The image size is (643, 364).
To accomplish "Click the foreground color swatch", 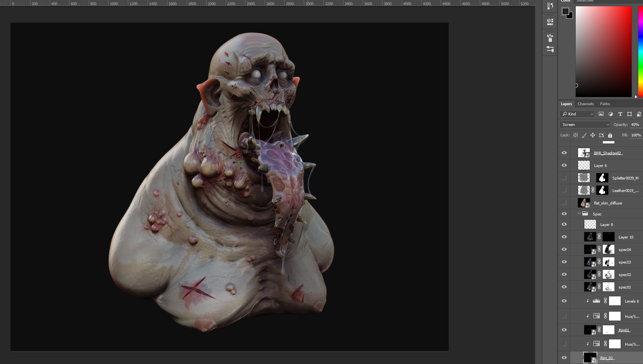I will click(566, 11).
